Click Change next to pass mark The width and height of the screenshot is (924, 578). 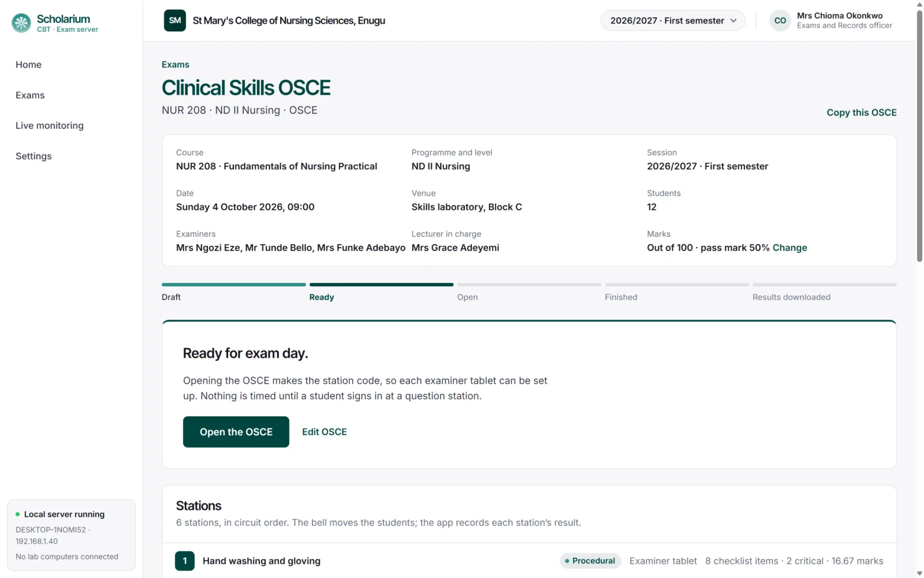pyautogui.click(x=789, y=248)
